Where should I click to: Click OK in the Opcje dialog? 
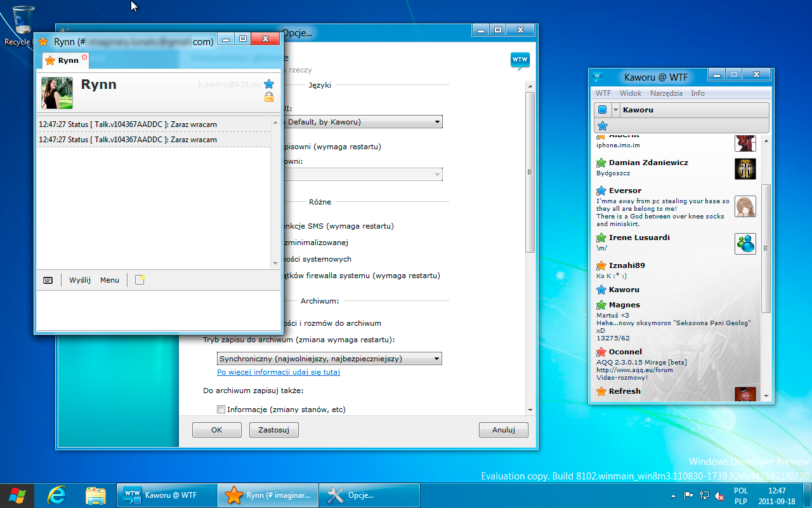coord(217,430)
